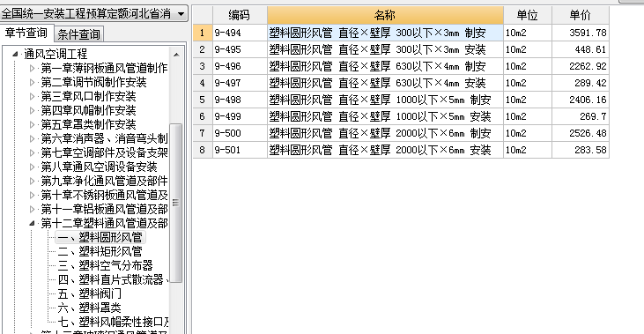Click name cell 2000以下×6mm 安装
This screenshot has height=334, width=644.
click(x=385, y=150)
